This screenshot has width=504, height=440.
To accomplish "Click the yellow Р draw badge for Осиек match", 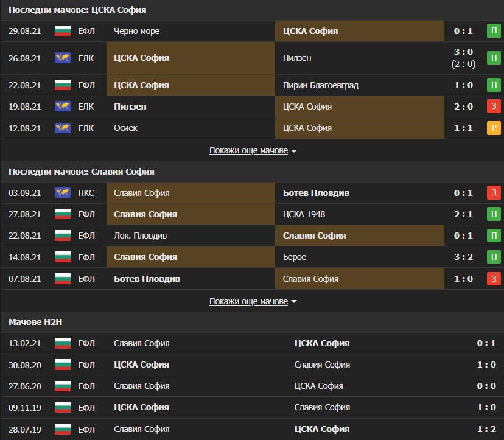I will coord(494,128).
